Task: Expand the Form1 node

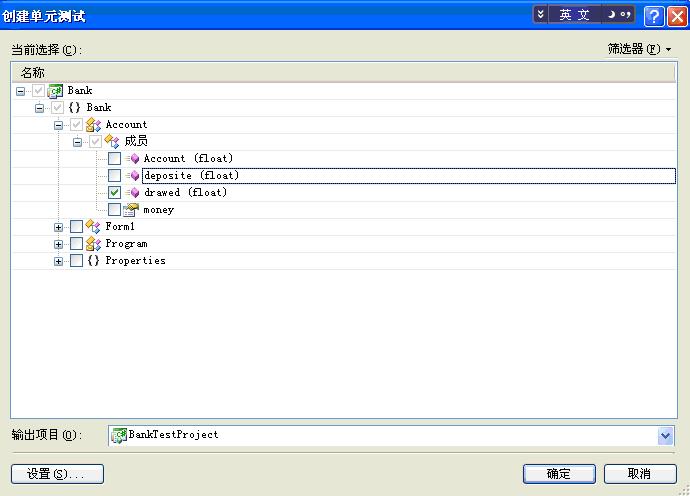Action: (58, 228)
